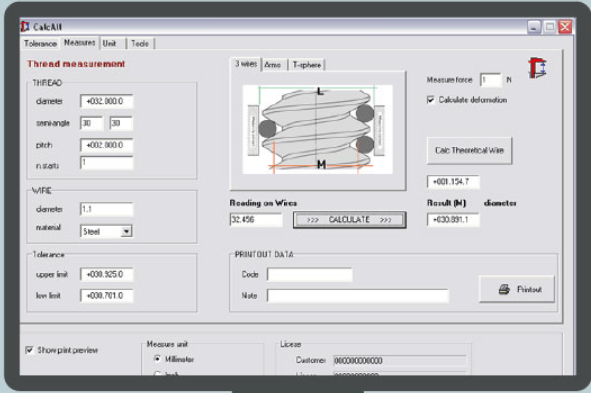
Task: Toggle Show print preview checkbox
Action: [x=29, y=350]
